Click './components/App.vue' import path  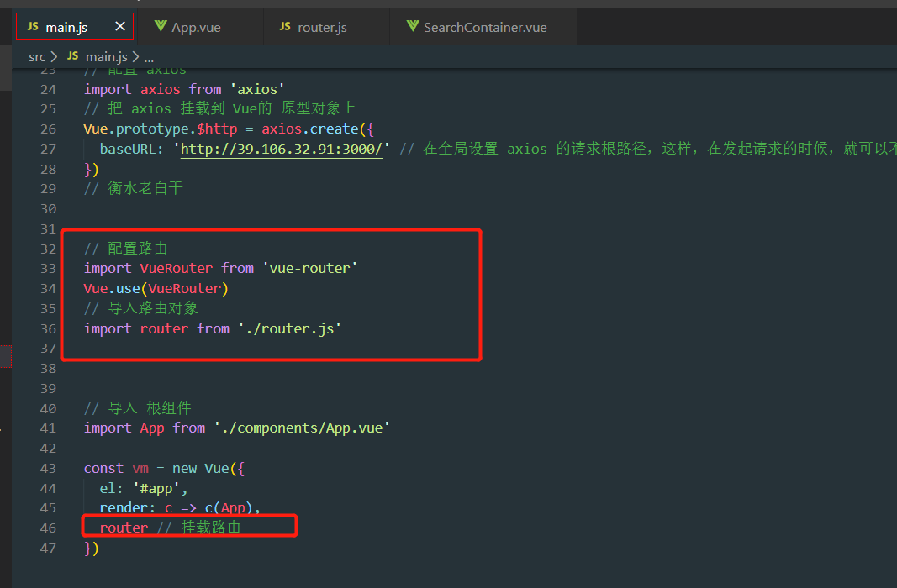(302, 428)
